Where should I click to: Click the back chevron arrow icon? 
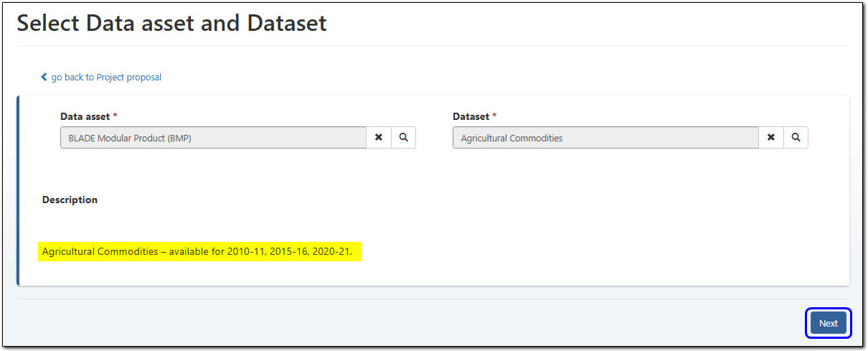(44, 77)
